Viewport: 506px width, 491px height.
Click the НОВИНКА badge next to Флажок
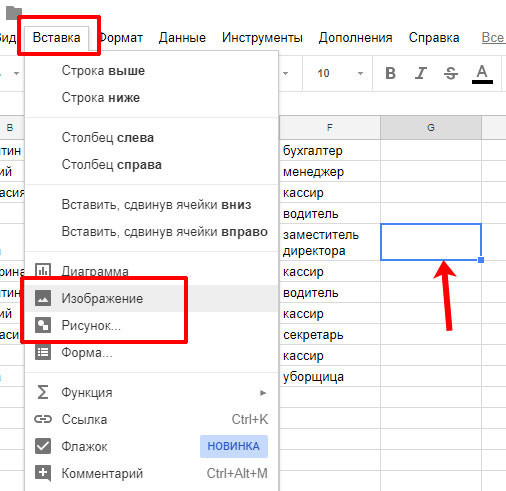tap(234, 446)
